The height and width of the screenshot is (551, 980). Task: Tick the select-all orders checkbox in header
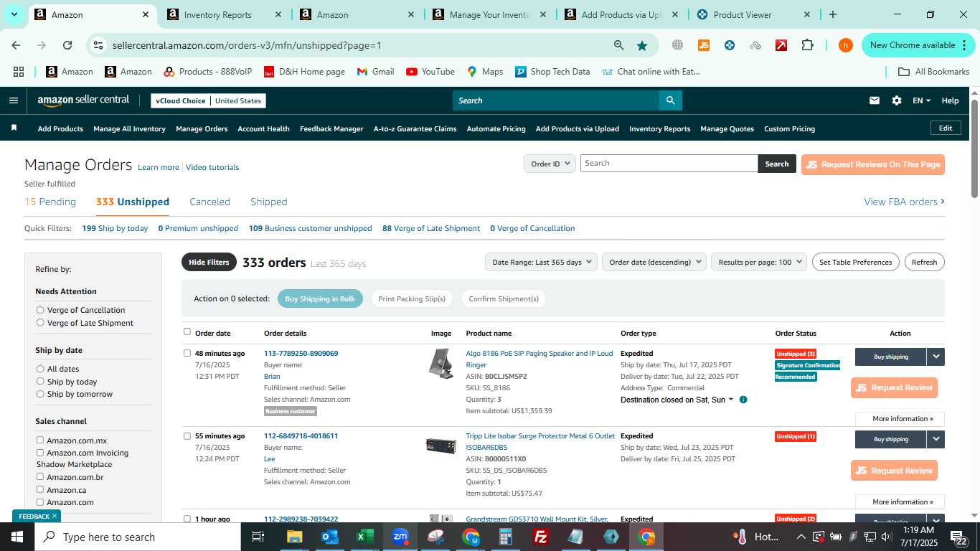pyautogui.click(x=187, y=331)
